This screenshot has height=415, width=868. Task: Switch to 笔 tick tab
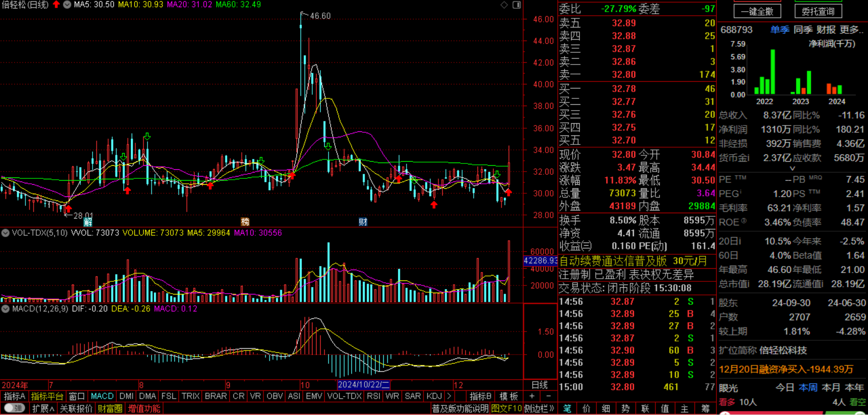(x=567, y=409)
